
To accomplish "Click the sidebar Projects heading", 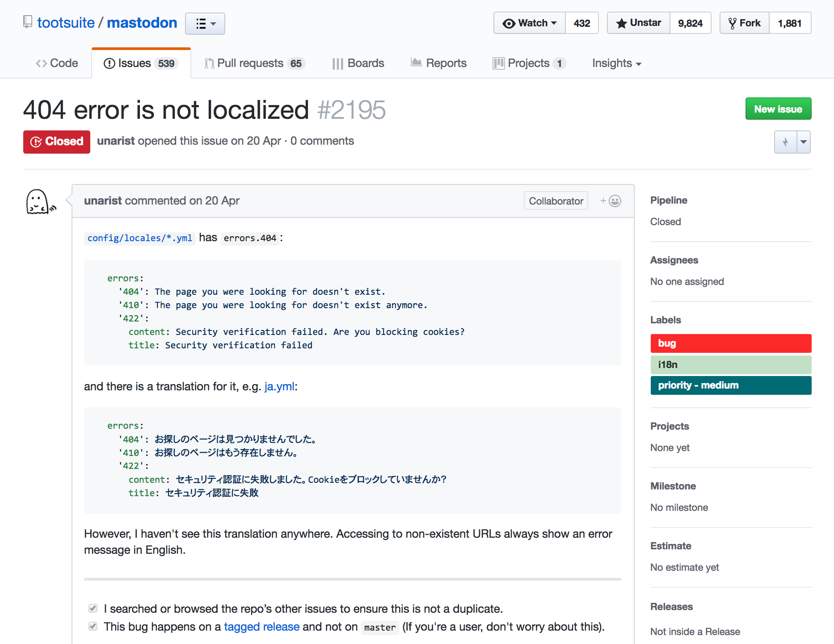I will 670,427.
